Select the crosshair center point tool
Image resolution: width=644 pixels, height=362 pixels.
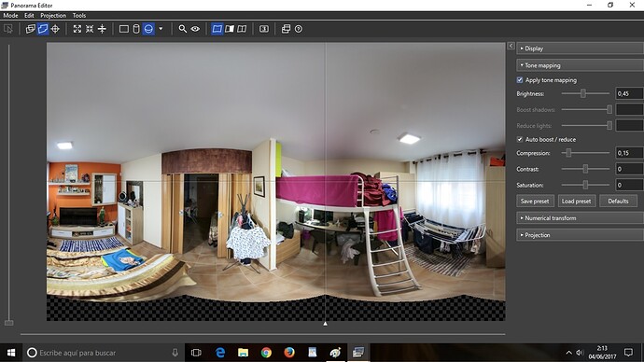55,29
